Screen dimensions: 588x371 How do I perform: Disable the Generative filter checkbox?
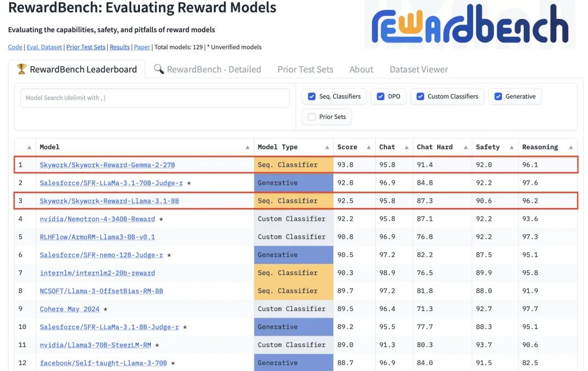(x=498, y=96)
